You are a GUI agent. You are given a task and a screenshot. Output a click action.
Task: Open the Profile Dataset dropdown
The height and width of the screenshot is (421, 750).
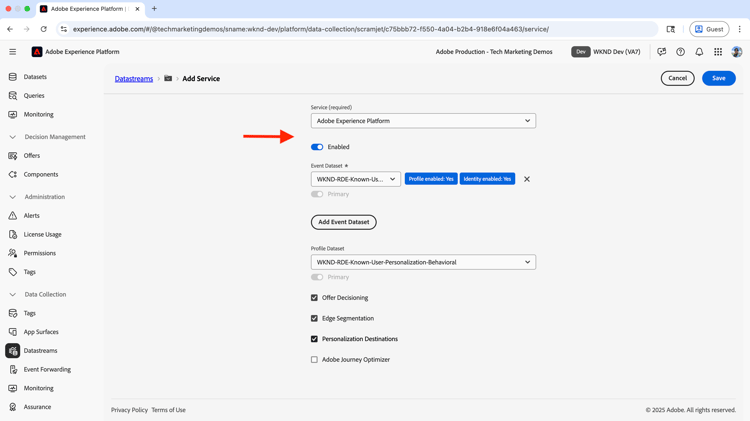click(x=423, y=262)
